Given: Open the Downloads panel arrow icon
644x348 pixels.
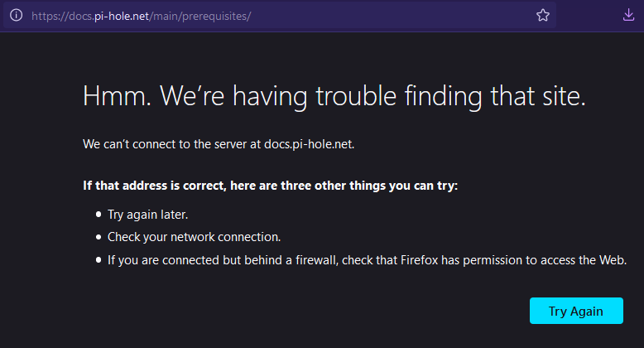Looking at the screenshot, I should (628, 15).
